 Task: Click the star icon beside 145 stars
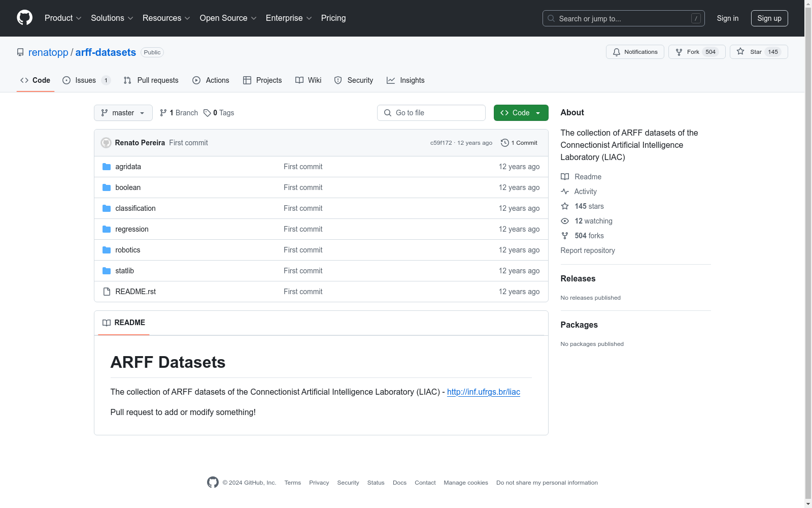pyautogui.click(x=565, y=206)
